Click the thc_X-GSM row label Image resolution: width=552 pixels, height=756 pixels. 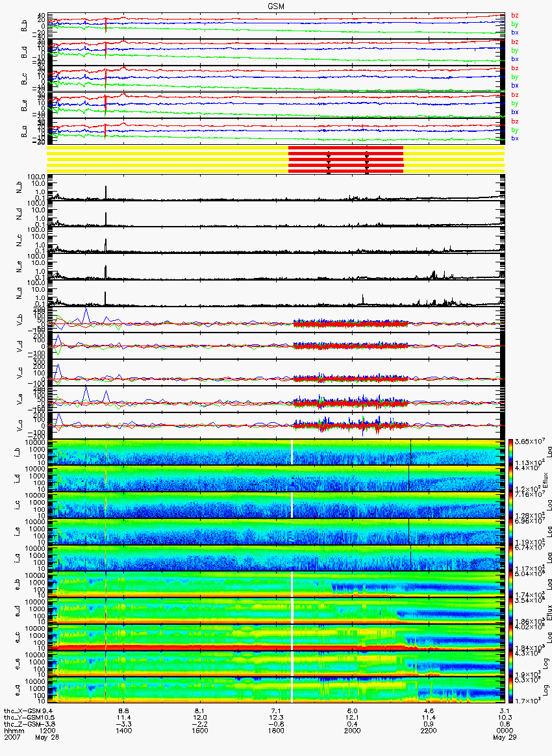[22, 711]
